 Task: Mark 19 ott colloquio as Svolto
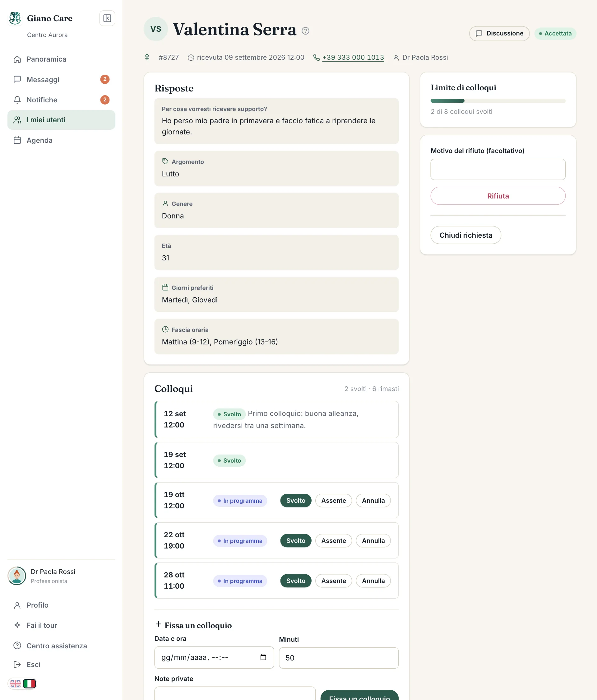tap(296, 501)
